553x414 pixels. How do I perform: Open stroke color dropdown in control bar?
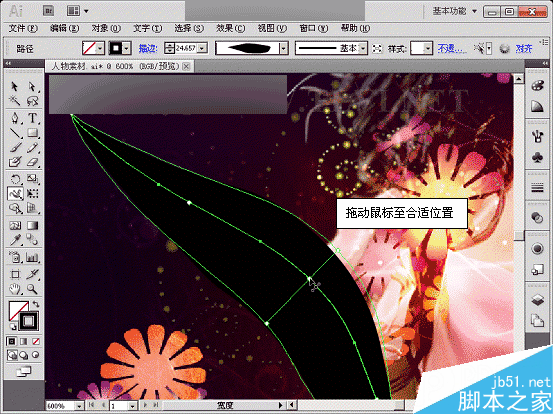point(127,48)
